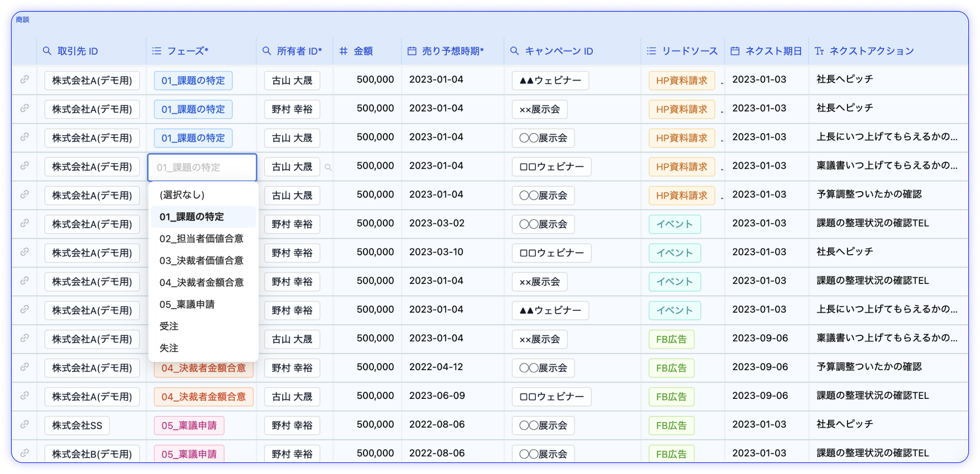
Task: Click the search icon in 所有者 ID header
Action: pos(267,51)
